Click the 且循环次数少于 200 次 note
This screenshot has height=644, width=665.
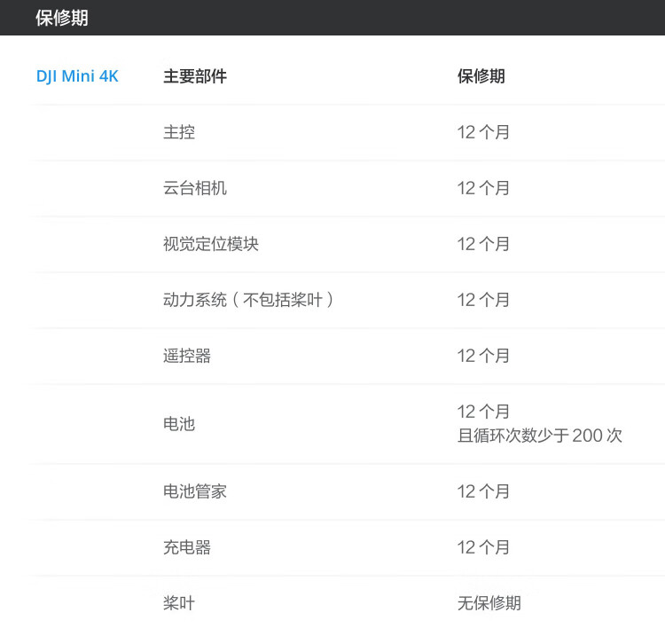(540, 436)
